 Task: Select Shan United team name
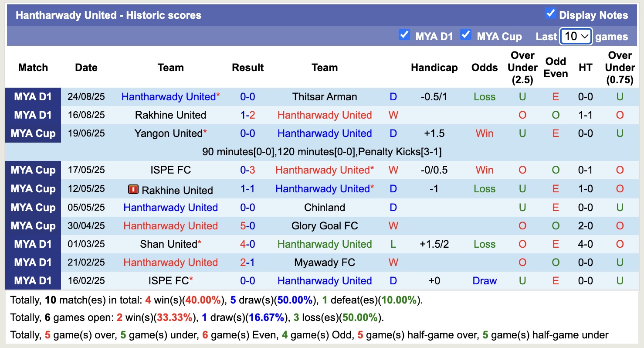pyautogui.click(x=169, y=244)
